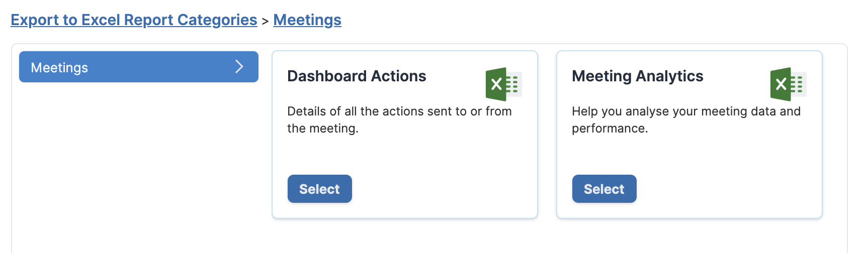
Task: Click the word 'performance.' in Meeting Analytics
Action: pos(610,129)
